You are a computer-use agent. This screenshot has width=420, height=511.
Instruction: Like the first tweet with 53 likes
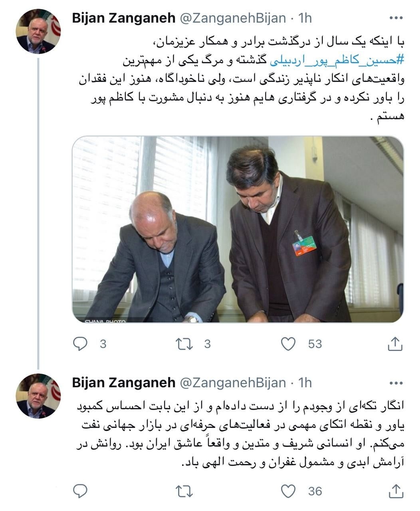[288, 344]
